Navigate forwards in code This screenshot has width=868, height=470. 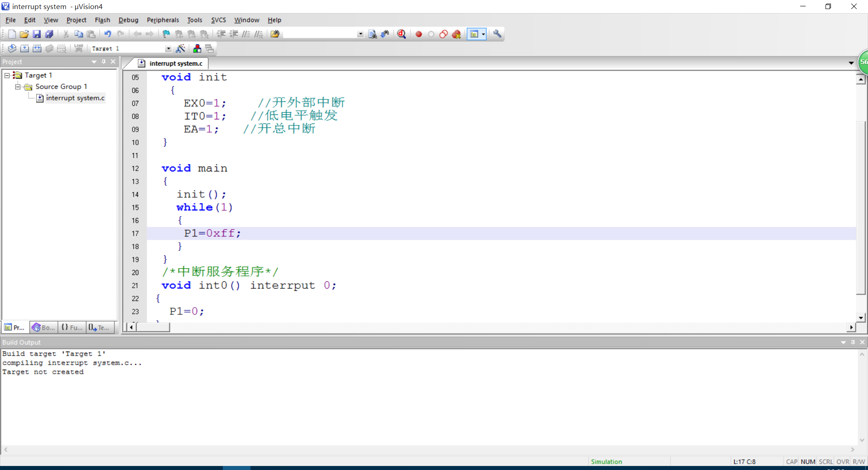click(150, 34)
